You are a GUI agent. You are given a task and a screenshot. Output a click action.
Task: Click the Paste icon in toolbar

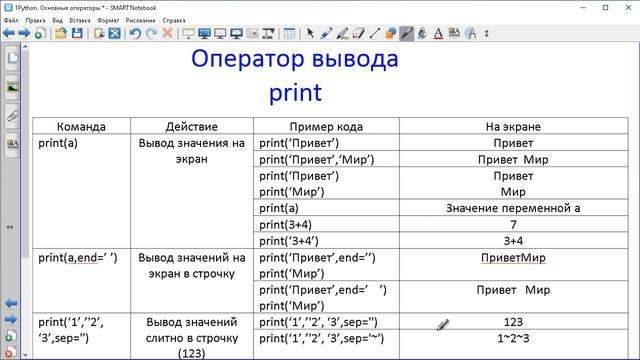tap(99, 33)
